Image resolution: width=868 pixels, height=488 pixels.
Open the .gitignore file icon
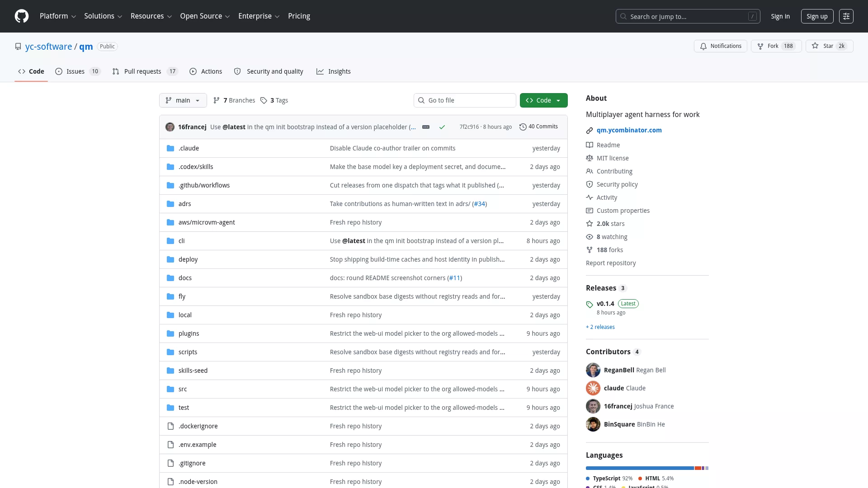[x=170, y=463]
